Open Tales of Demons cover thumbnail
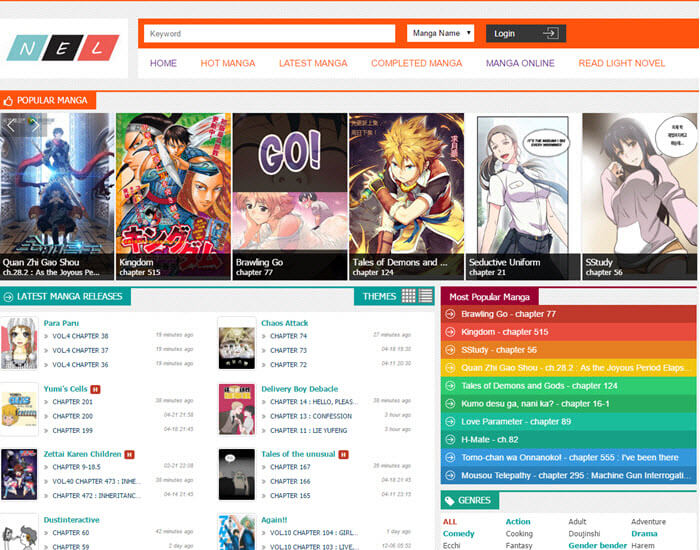Screen dimensions: 700x550 tap(406, 196)
